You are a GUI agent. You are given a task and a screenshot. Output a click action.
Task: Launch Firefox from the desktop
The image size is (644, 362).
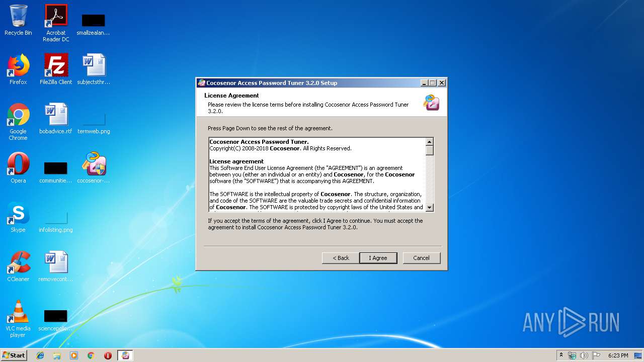pos(18,69)
